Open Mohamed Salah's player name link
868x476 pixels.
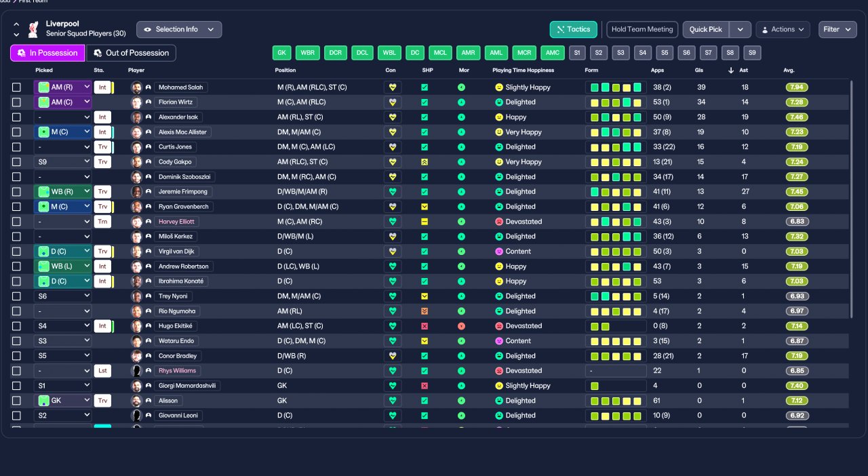click(x=181, y=87)
